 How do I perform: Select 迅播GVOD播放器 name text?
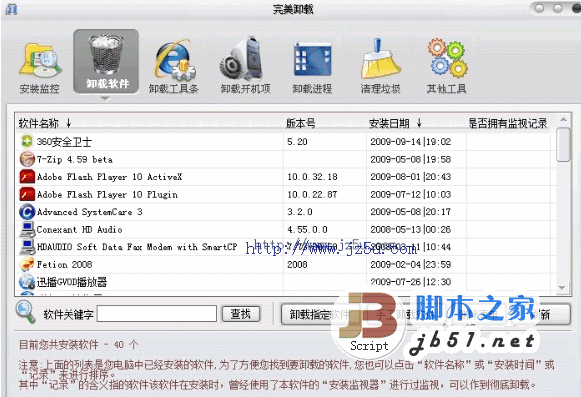(72, 282)
